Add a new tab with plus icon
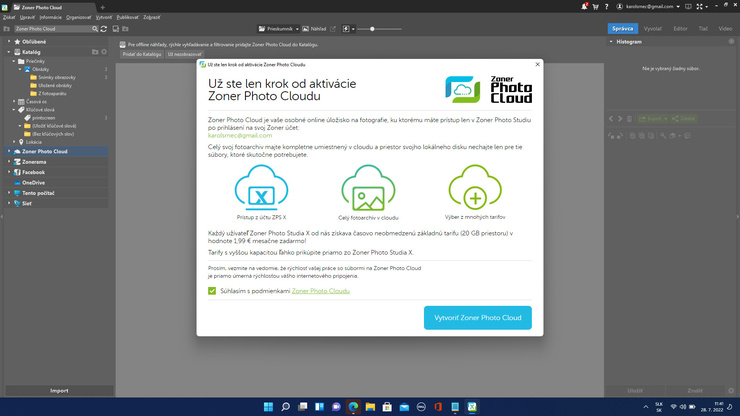The image size is (740, 416). tap(102, 7)
